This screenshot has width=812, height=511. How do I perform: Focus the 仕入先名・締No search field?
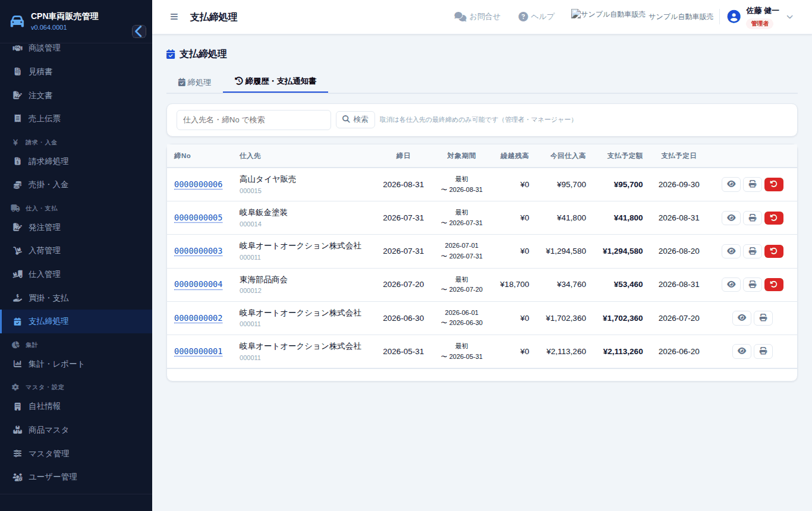254,119
